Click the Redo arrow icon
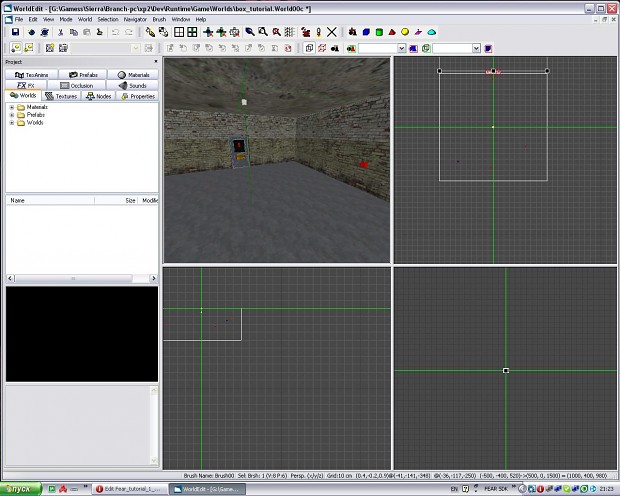Screen dimensions: 620x496 coord(129,32)
